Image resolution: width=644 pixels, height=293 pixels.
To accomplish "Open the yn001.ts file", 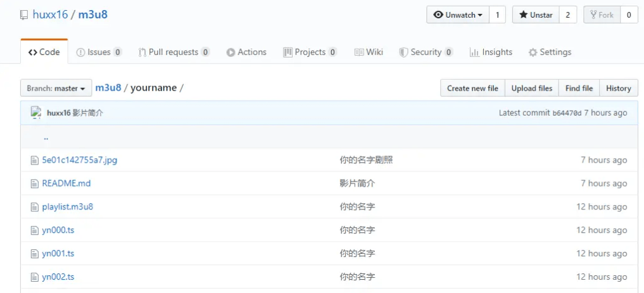I will pos(58,254).
